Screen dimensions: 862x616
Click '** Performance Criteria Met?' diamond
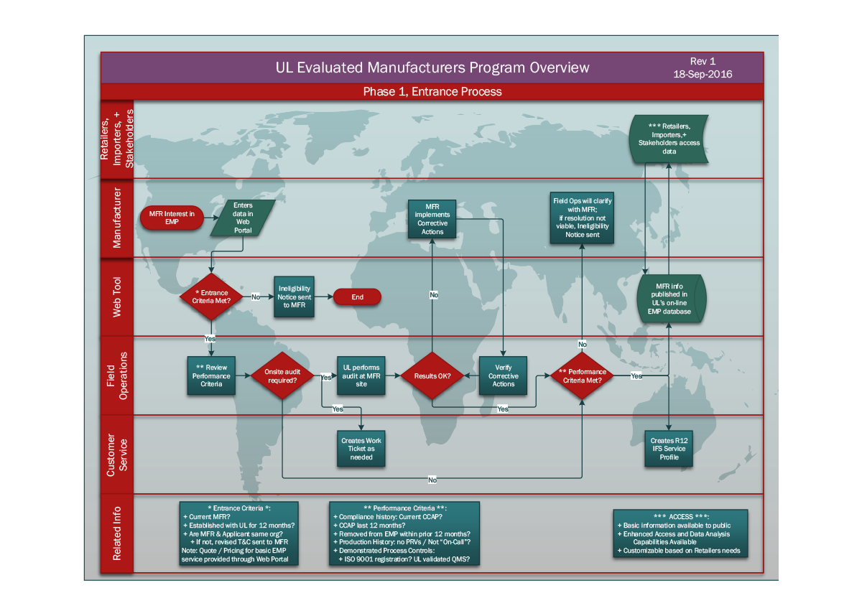coord(583,375)
